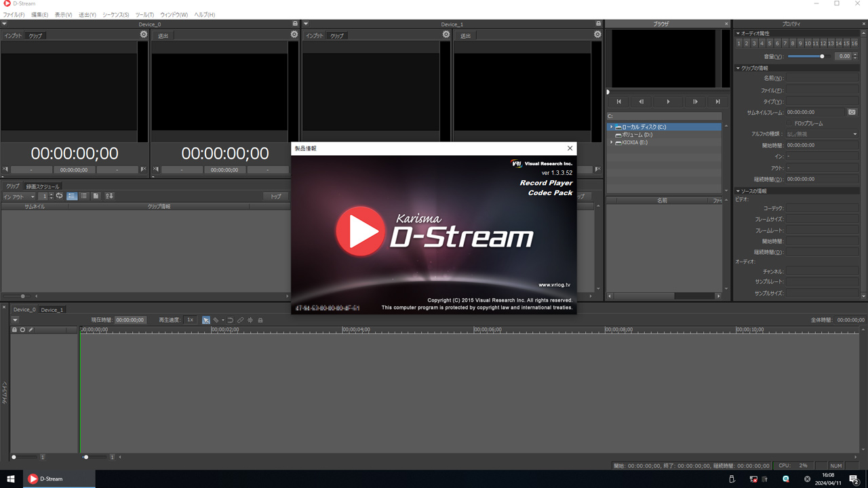Image resolution: width=868 pixels, height=488 pixels.
Task: Click the thumbnail frame camera icon
Action: [852, 113]
